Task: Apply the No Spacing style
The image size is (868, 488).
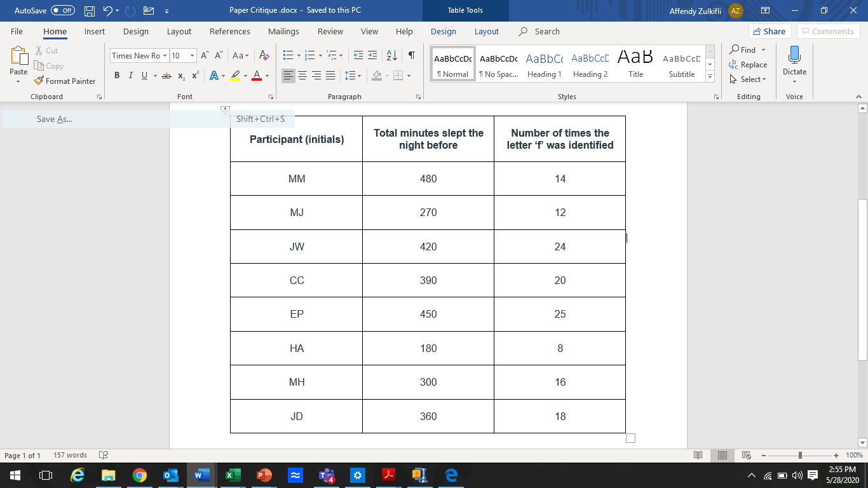Action: 499,64
